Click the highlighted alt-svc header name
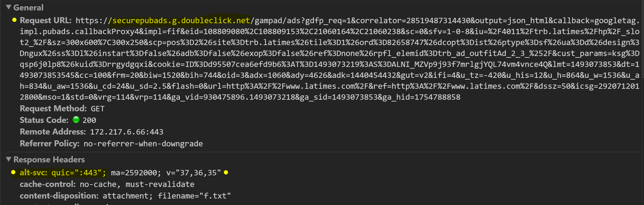The image size is (644, 205). [33, 172]
